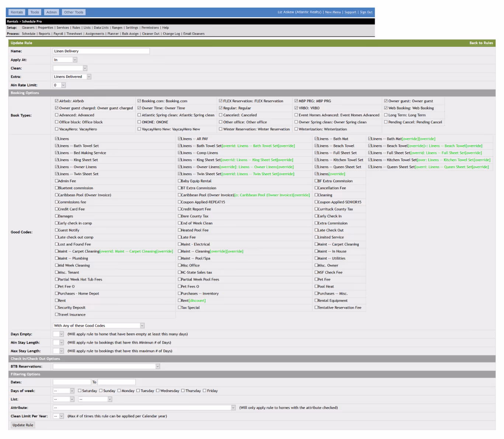Open Rules in the Setup row

tap(76, 28)
